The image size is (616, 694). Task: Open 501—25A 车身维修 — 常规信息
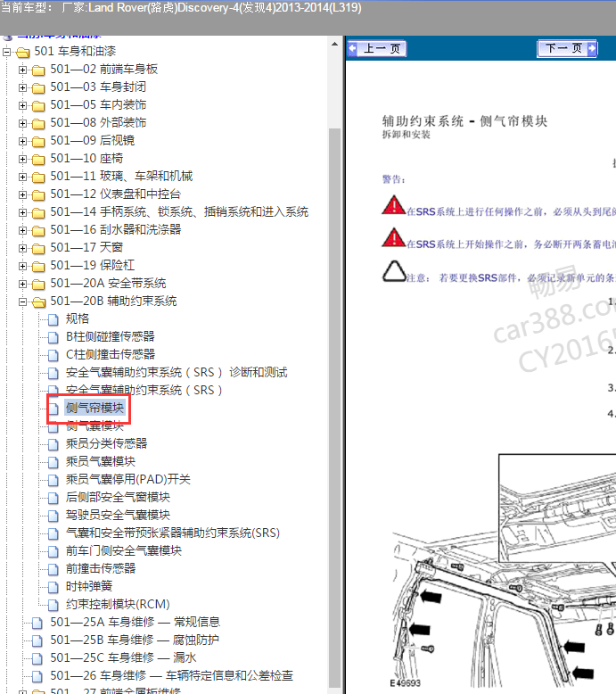tap(135, 623)
